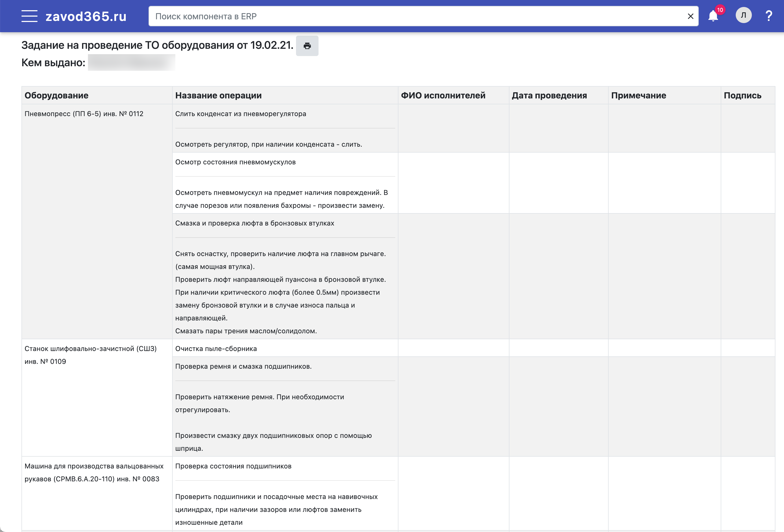The height and width of the screenshot is (532, 784).
Task: Open notifications bell with 10 badge
Action: coord(713,16)
